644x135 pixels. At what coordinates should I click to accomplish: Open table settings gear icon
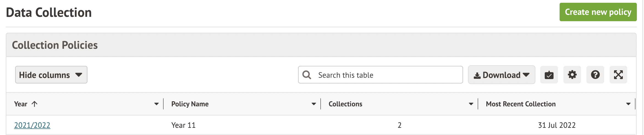572,75
